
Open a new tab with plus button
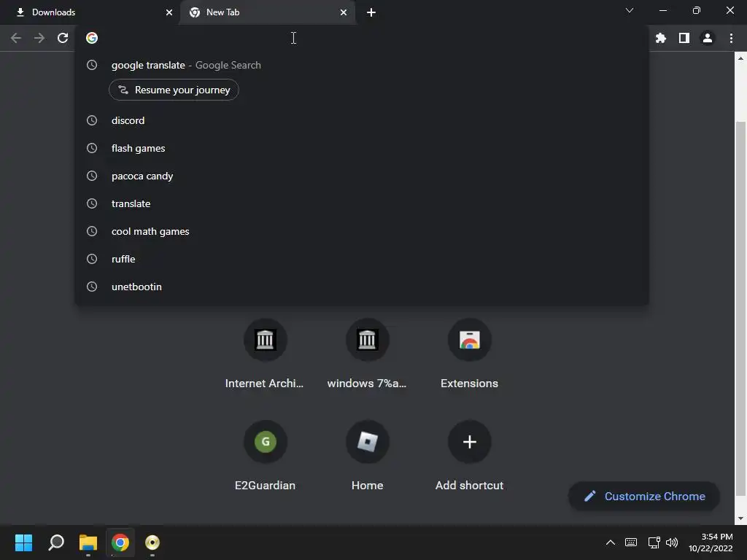coord(371,12)
